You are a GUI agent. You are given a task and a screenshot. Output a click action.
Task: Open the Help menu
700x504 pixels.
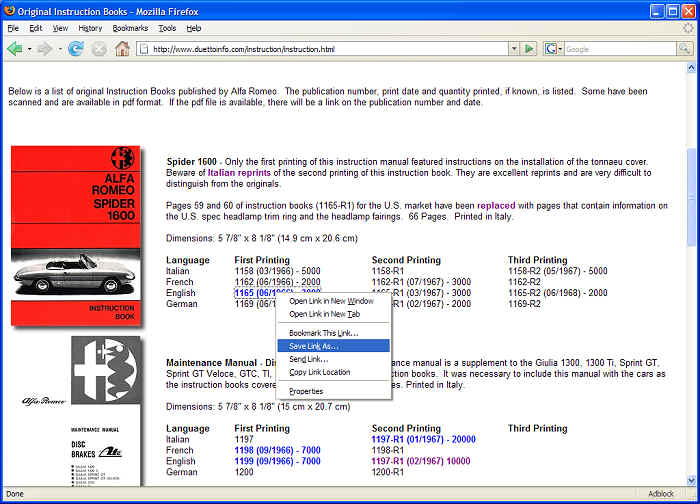(194, 28)
